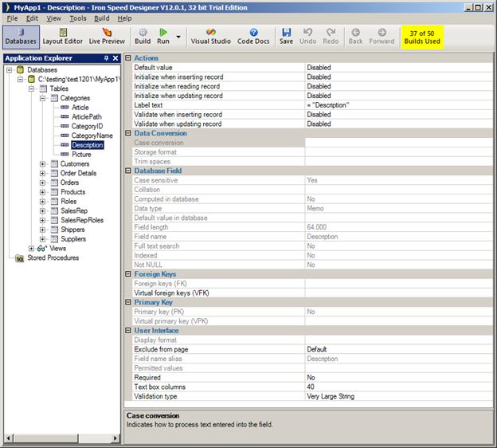Run the application
Image resolution: width=497 pixels, height=448 pixels.
[x=163, y=36]
